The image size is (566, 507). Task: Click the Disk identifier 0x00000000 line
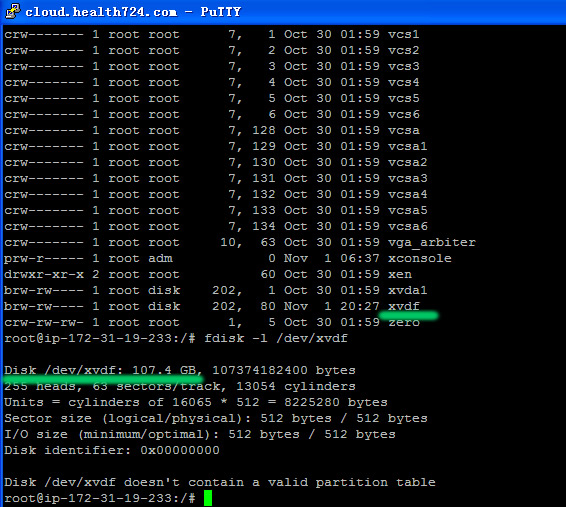[x=112, y=450]
